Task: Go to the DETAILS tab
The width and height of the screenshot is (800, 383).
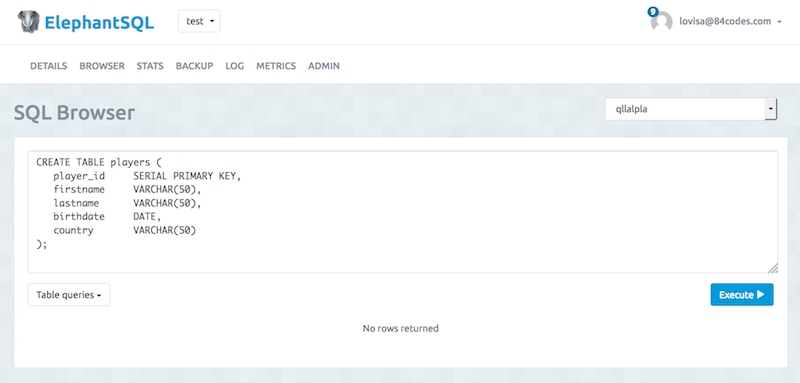Action: (x=48, y=66)
